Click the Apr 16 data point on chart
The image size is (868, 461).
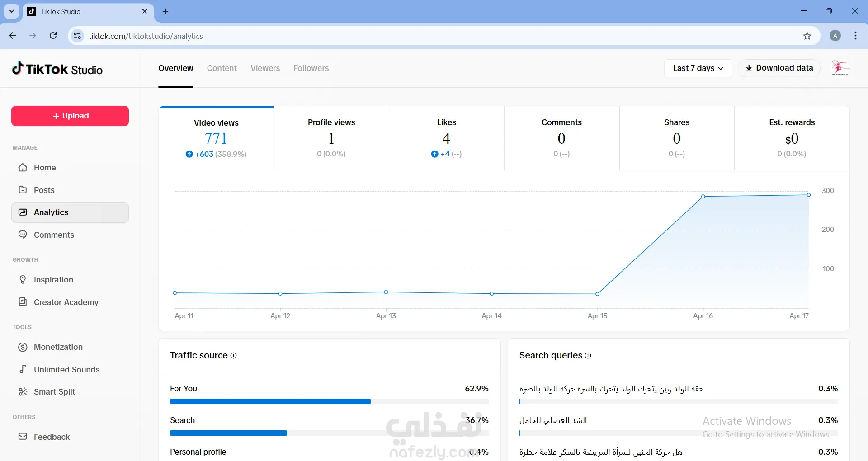click(x=703, y=197)
